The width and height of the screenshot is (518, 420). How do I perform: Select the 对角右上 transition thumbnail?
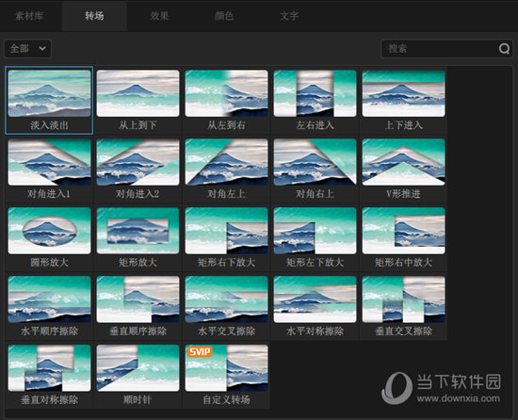pyautogui.click(x=315, y=162)
